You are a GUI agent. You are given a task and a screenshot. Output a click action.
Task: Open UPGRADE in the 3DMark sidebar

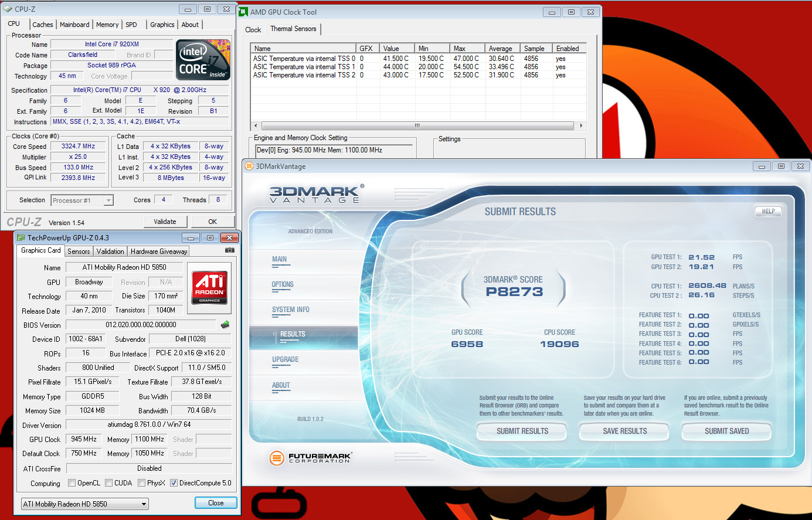[286, 359]
